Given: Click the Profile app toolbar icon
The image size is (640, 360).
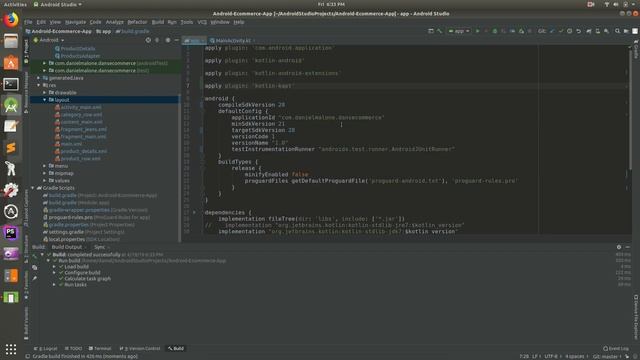Looking at the screenshot, I should (x=512, y=31).
